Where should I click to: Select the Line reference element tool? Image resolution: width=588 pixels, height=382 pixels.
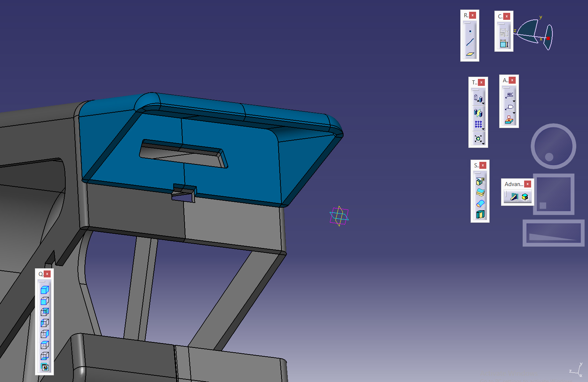pyautogui.click(x=470, y=42)
